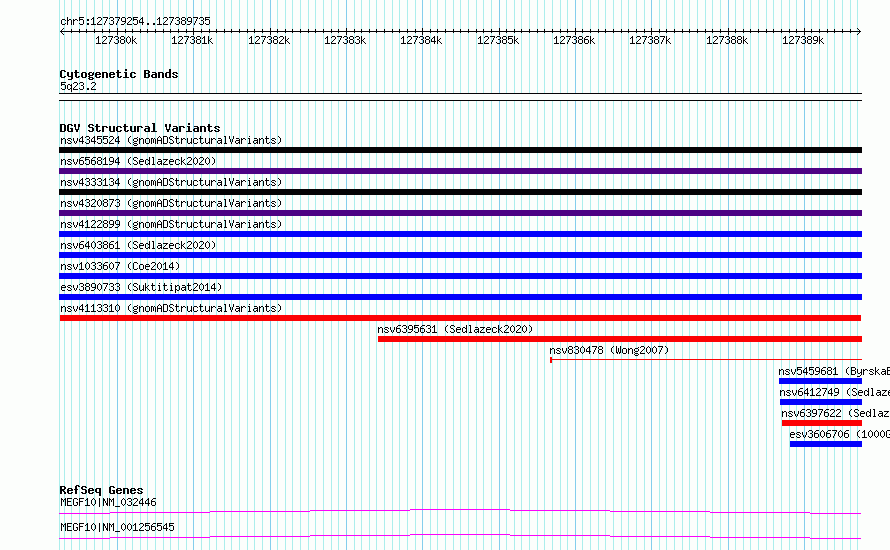Click the left arrowhead of the ruler
This screenshot has height=550, width=890.
(62, 32)
